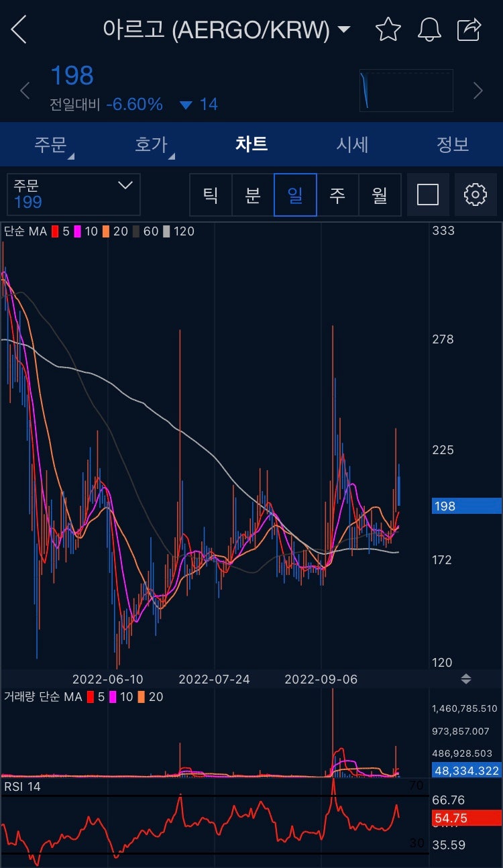Tap the RSI value 54.75 label
This screenshot has height=868, width=503.
467,818
